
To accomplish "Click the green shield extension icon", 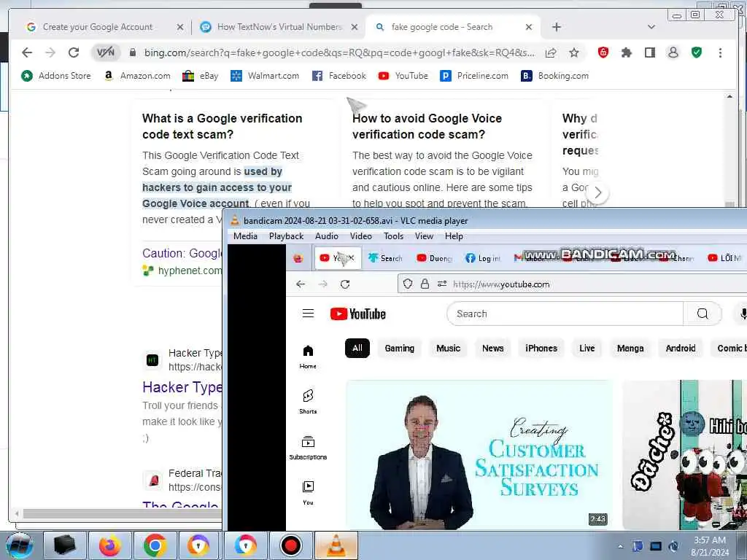I will pos(697,52).
